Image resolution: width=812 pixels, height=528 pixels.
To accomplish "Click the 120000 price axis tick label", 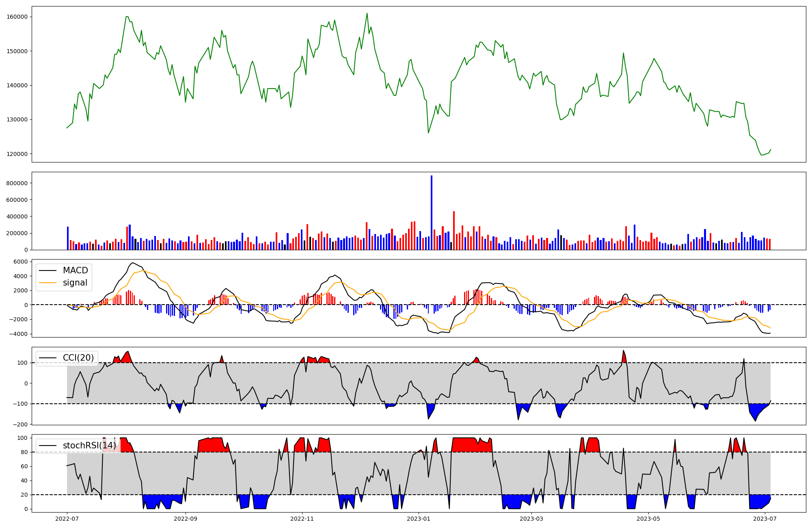I will point(17,154).
